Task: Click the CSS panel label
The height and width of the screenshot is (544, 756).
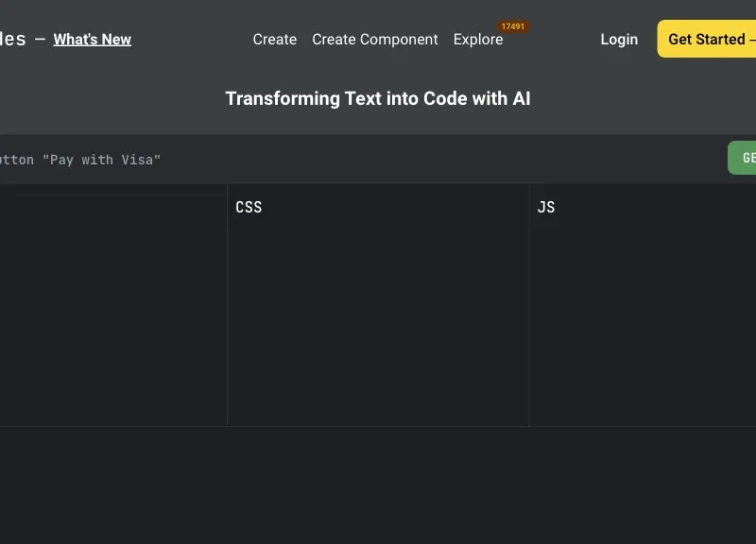Action: tap(249, 207)
